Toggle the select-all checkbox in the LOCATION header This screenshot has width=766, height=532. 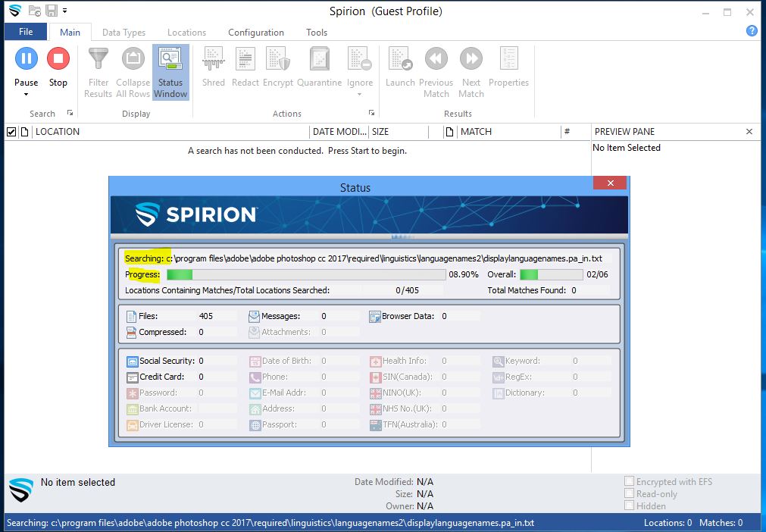pyautogui.click(x=10, y=131)
